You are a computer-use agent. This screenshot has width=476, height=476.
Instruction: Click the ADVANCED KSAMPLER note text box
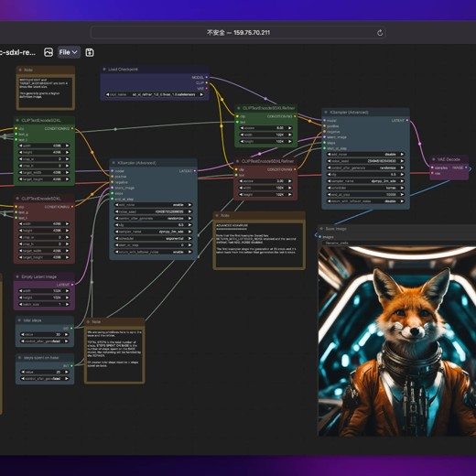click(259, 245)
